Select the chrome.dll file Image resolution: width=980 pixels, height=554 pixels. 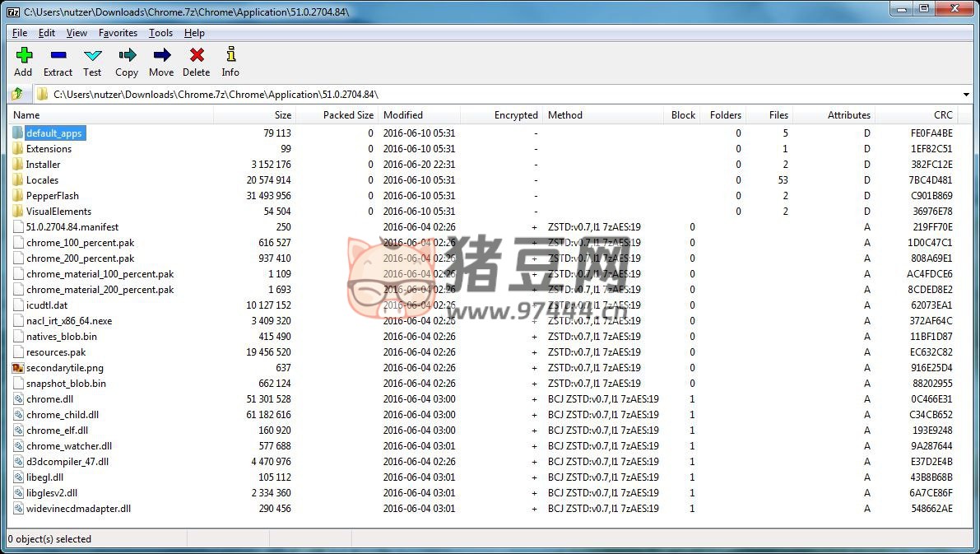tap(49, 399)
